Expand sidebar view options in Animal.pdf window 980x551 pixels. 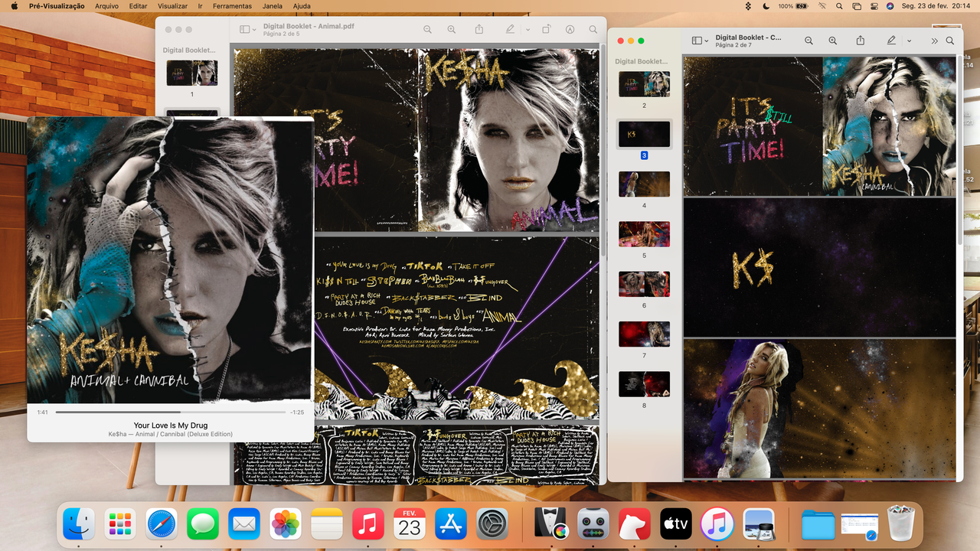pos(255,29)
